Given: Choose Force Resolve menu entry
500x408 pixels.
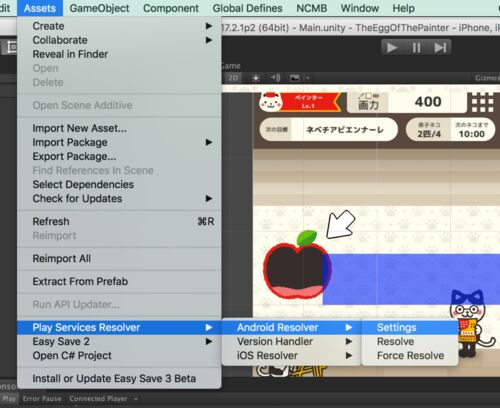Looking at the screenshot, I should [410, 356].
